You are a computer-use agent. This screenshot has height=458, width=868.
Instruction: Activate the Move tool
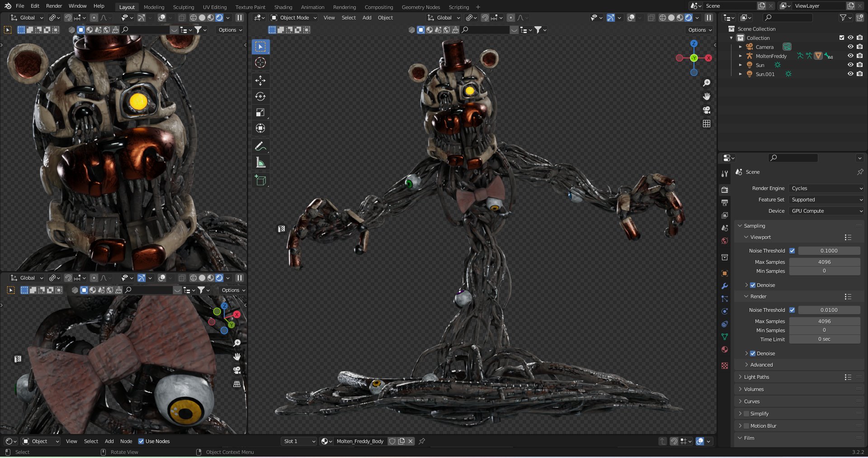(260, 81)
